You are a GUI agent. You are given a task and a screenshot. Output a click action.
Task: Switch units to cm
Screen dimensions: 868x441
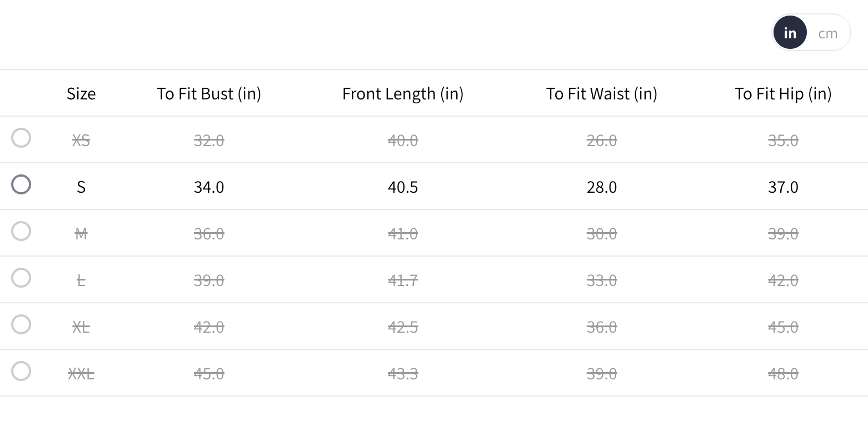point(827,33)
